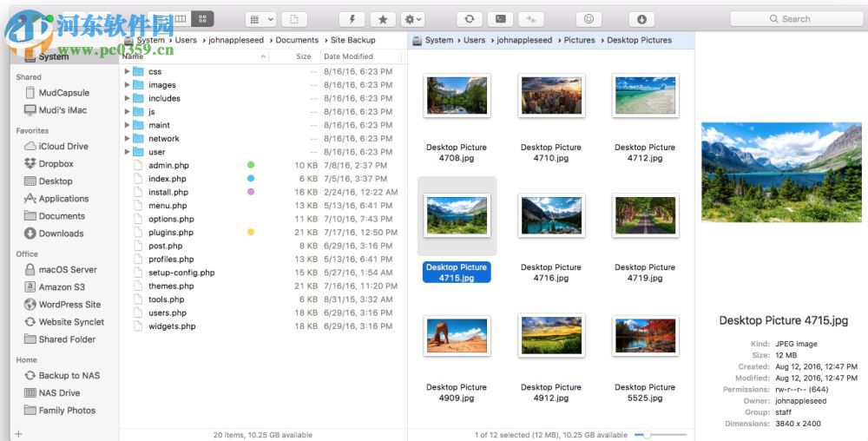Click the plus button below the sidebar

[18, 434]
